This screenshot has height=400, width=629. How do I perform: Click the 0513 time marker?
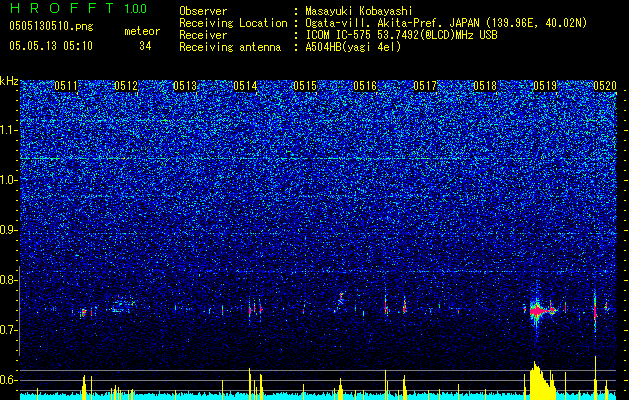pyautogui.click(x=185, y=86)
